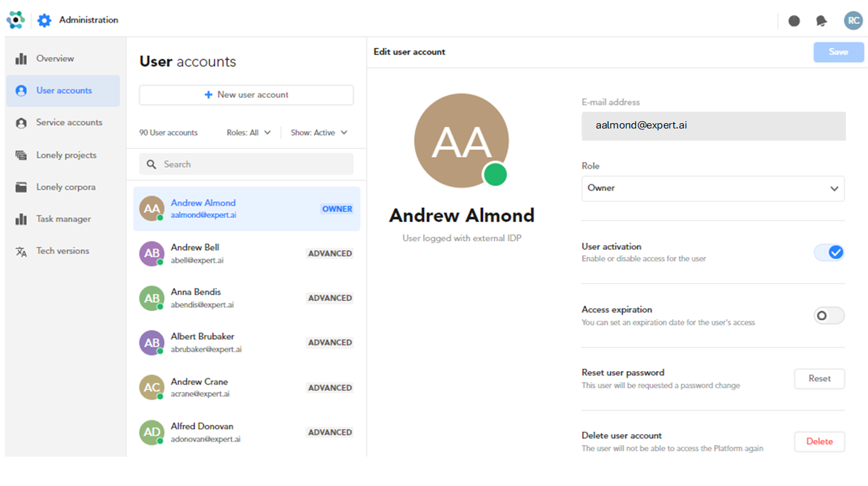
Task: Click the red Delete button
Action: [x=819, y=441]
